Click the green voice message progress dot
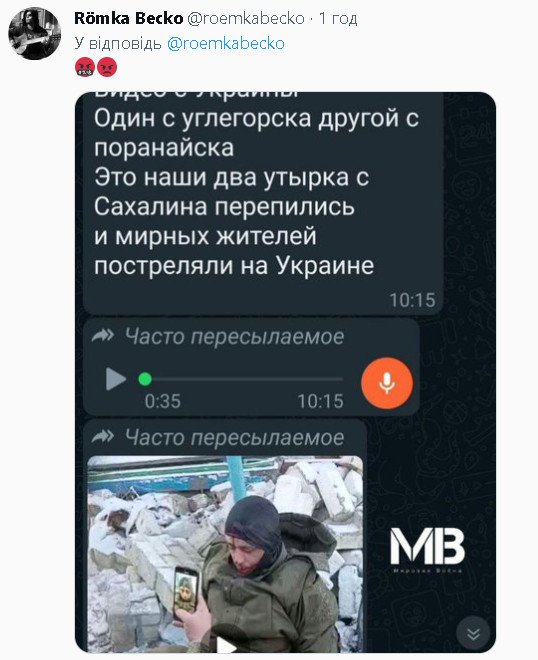 (145, 379)
